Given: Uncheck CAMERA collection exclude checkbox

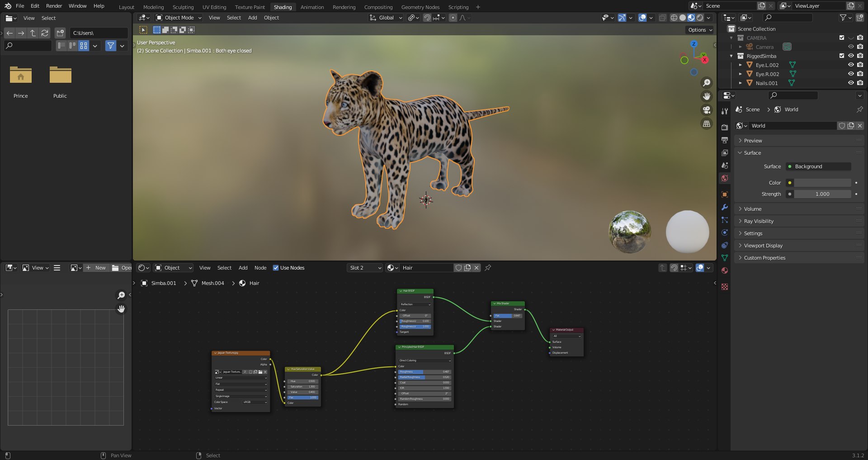Looking at the screenshot, I should pyautogui.click(x=841, y=38).
